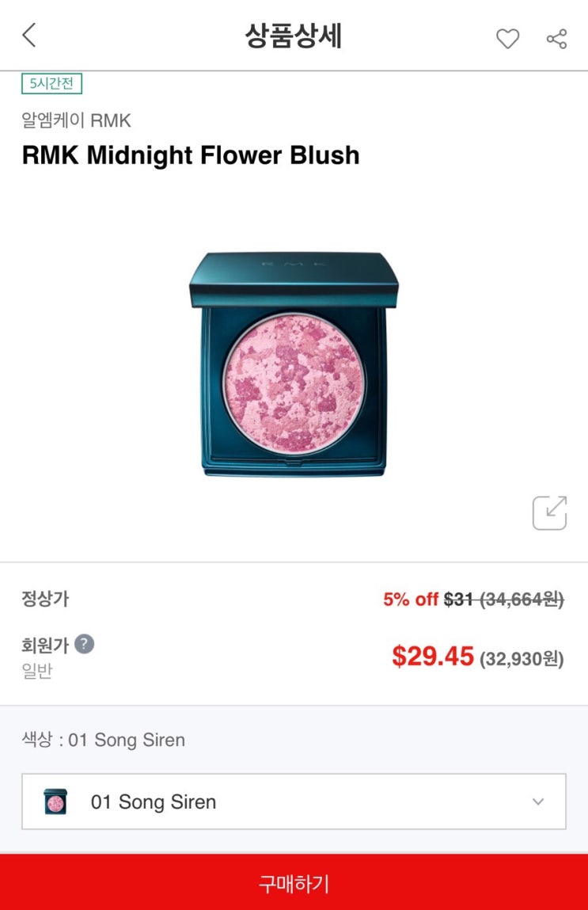
Task: Click the 일반 membership grade text
Action: pyautogui.click(x=36, y=672)
